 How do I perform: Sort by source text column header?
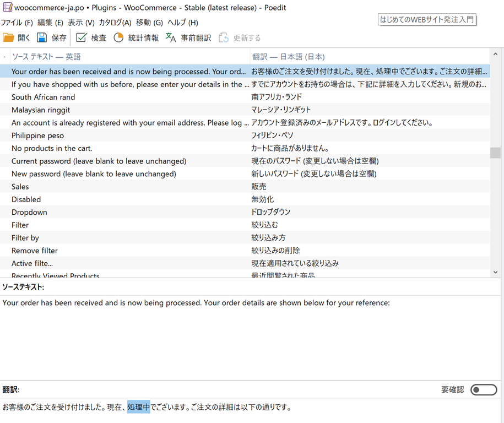pyautogui.click(x=46, y=57)
